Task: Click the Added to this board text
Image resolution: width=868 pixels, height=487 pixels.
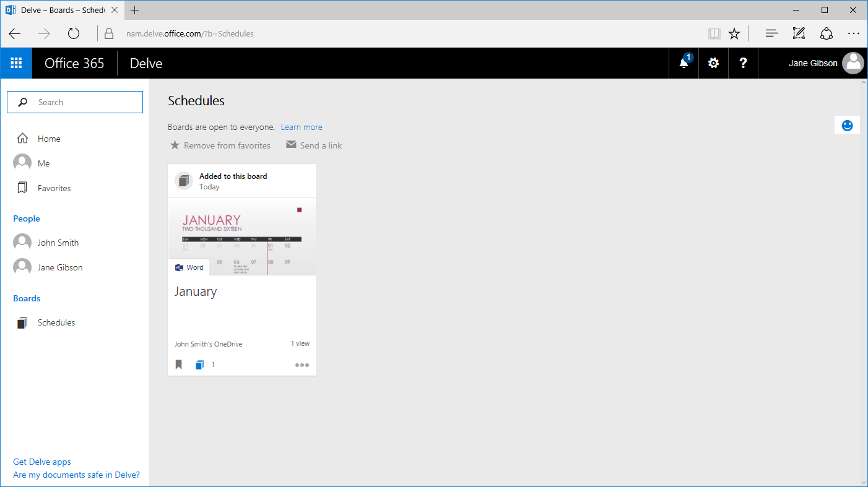Action: (233, 176)
